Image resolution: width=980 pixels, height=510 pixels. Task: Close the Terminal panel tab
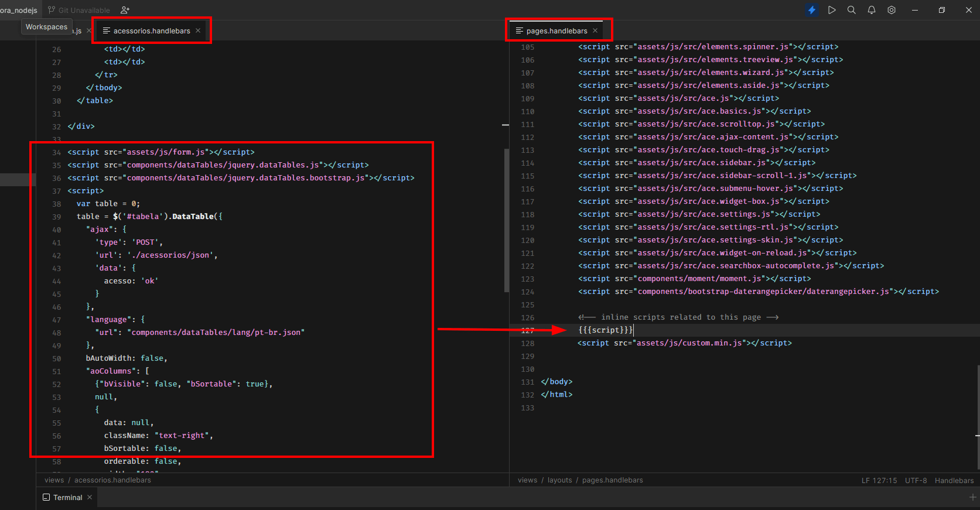pyautogui.click(x=90, y=497)
